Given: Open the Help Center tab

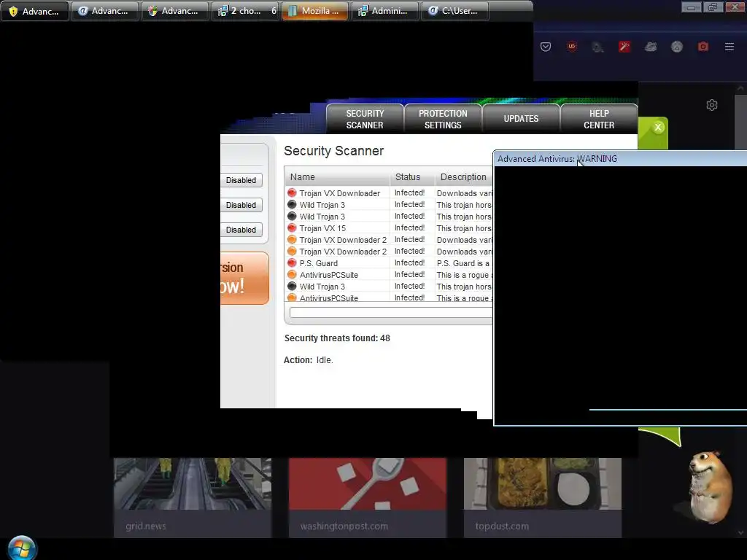Looking at the screenshot, I should [599, 119].
